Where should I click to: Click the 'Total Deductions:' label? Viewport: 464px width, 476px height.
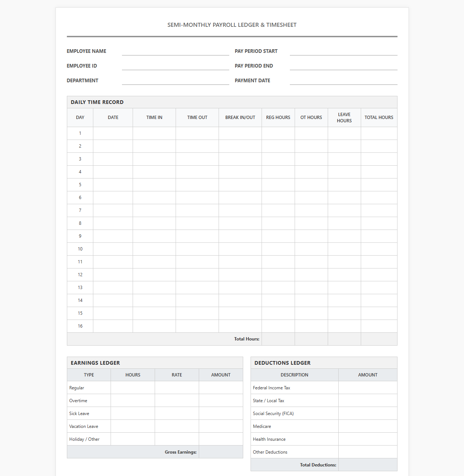click(318, 465)
